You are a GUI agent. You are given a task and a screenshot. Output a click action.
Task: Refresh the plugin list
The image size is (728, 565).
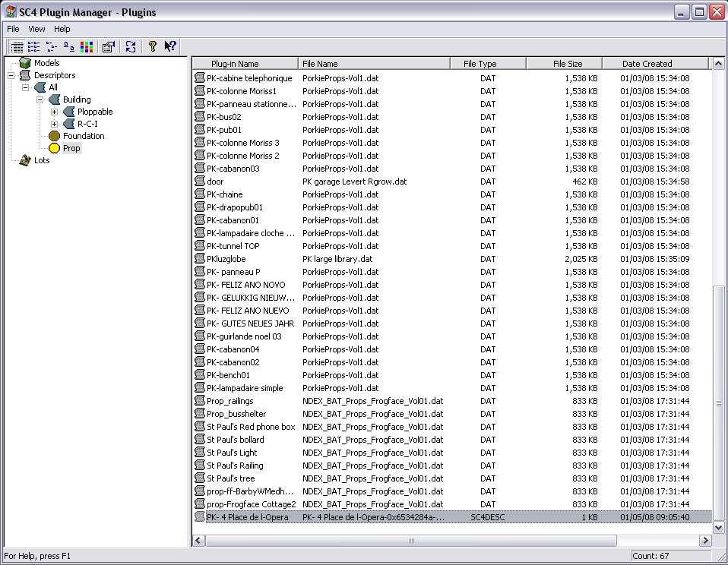pyautogui.click(x=131, y=47)
